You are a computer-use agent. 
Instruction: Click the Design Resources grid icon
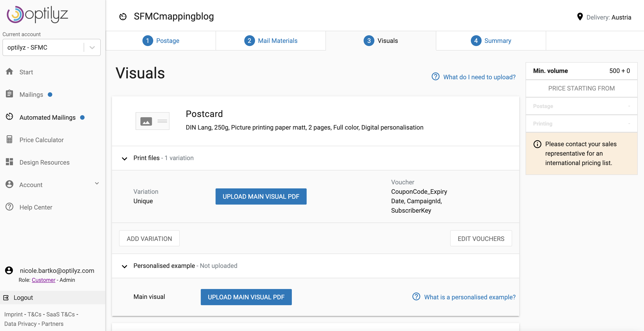(x=9, y=162)
